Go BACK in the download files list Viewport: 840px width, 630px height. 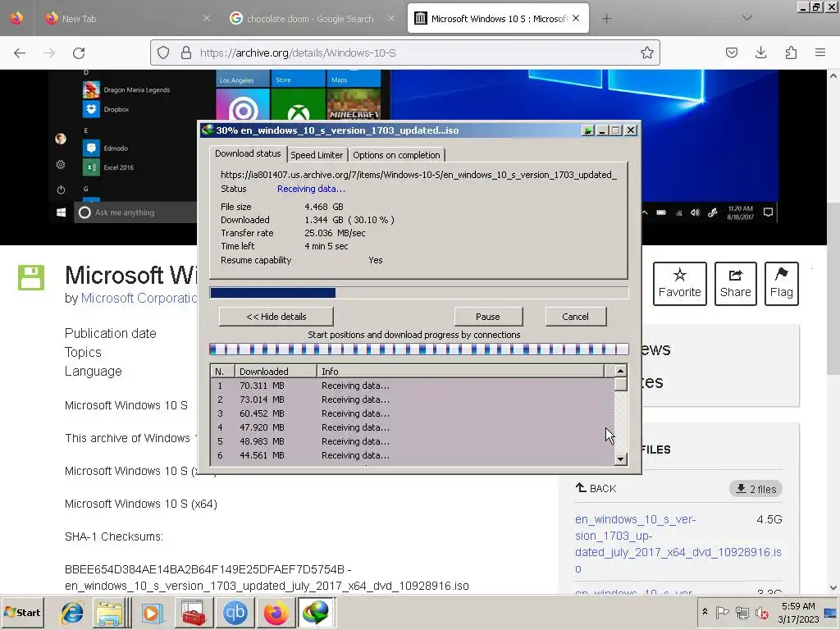tap(596, 489)
